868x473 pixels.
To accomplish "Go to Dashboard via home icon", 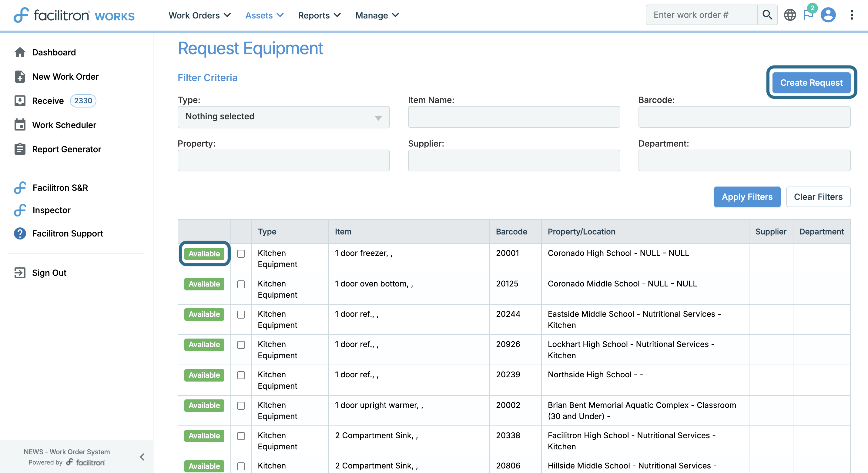I will point(20,52).
